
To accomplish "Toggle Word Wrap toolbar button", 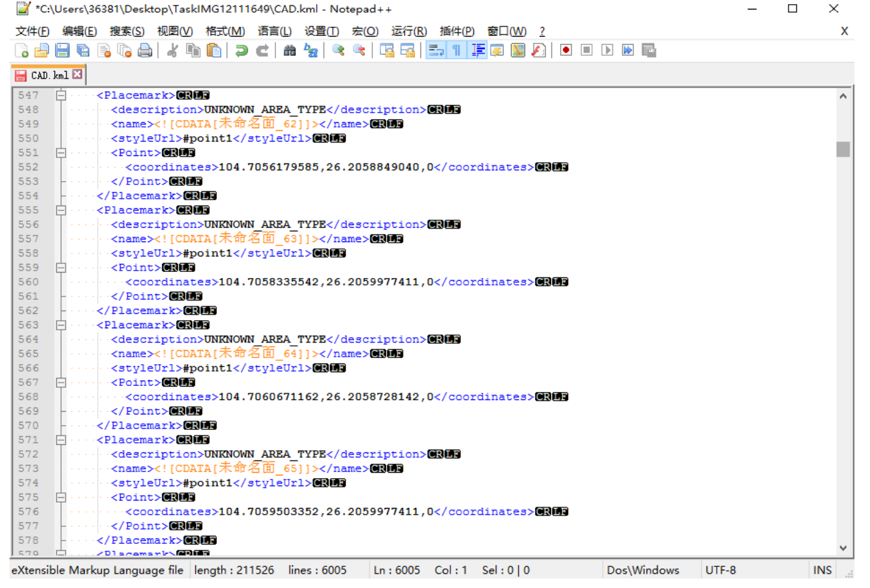I will [x=436, y=50].
